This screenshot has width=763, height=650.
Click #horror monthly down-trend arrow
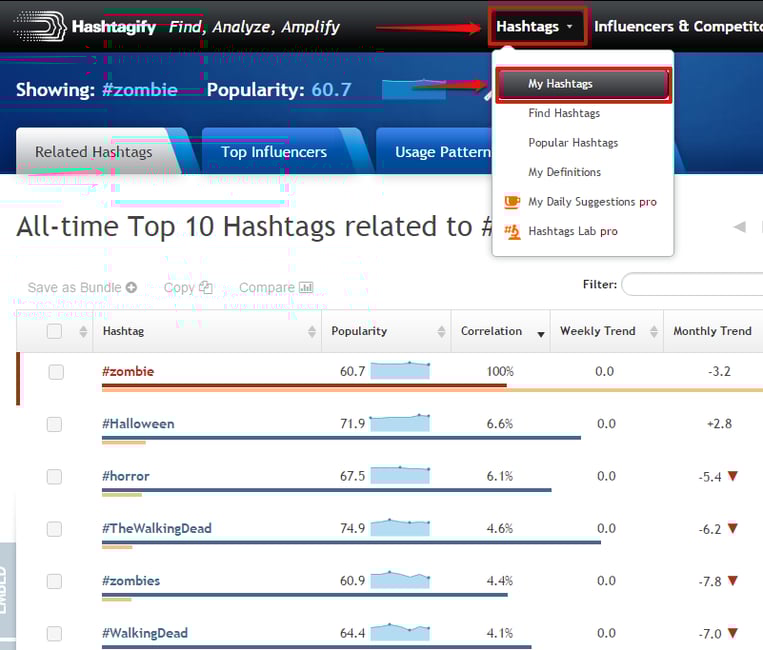(733, 476)
